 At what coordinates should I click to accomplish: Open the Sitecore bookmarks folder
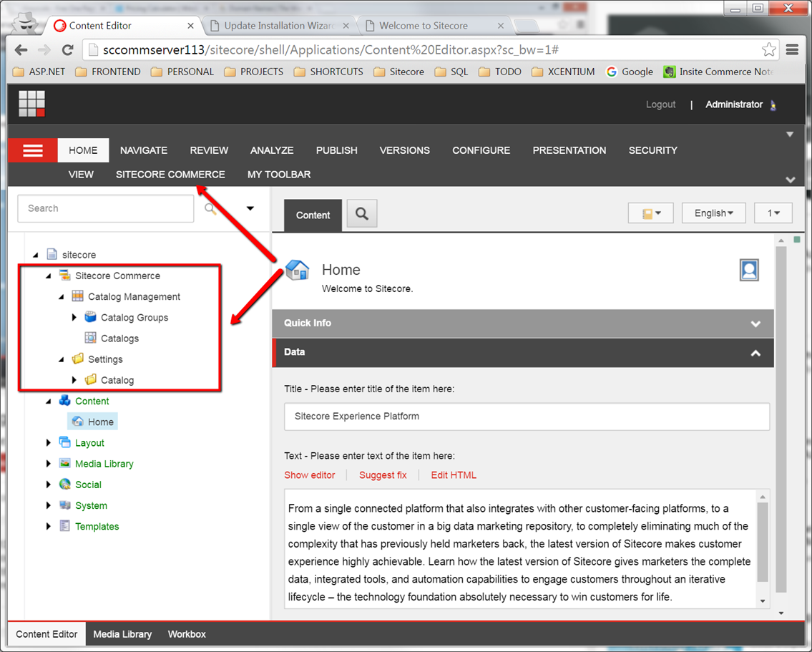pos(398,72)
